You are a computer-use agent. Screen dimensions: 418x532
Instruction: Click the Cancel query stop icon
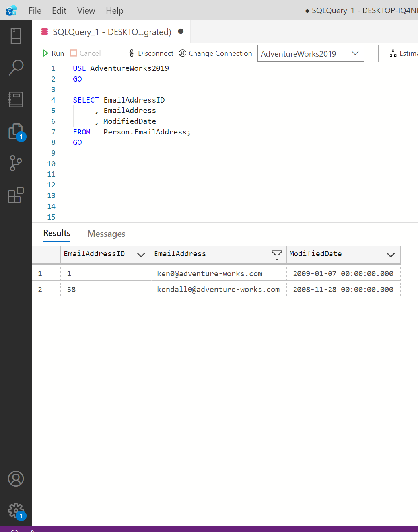tap(73, 53)
